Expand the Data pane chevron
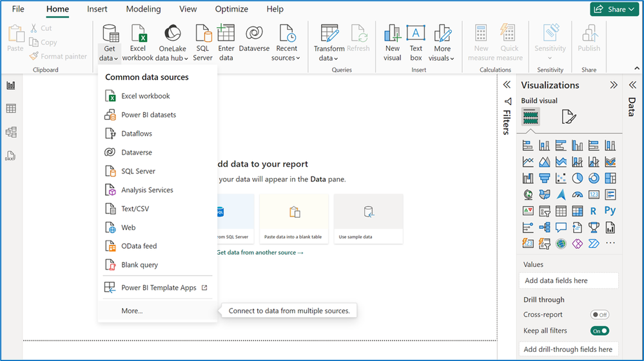 pos(632,85)
